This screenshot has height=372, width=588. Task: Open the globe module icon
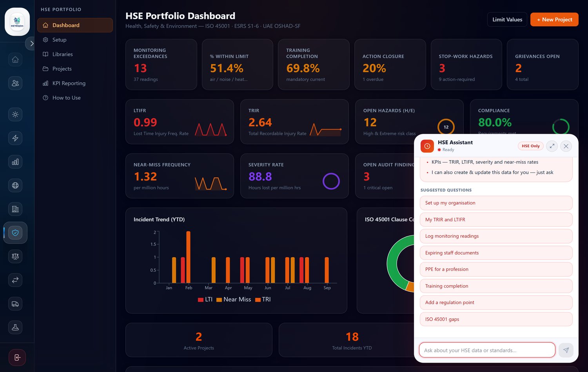click(15, 185)
